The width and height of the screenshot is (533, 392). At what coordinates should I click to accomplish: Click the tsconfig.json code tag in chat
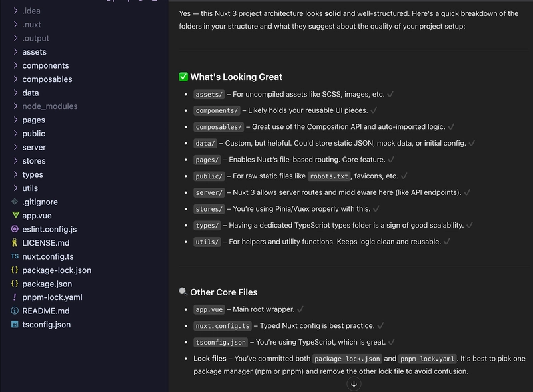pyautogui.click(x=221, y=342)
